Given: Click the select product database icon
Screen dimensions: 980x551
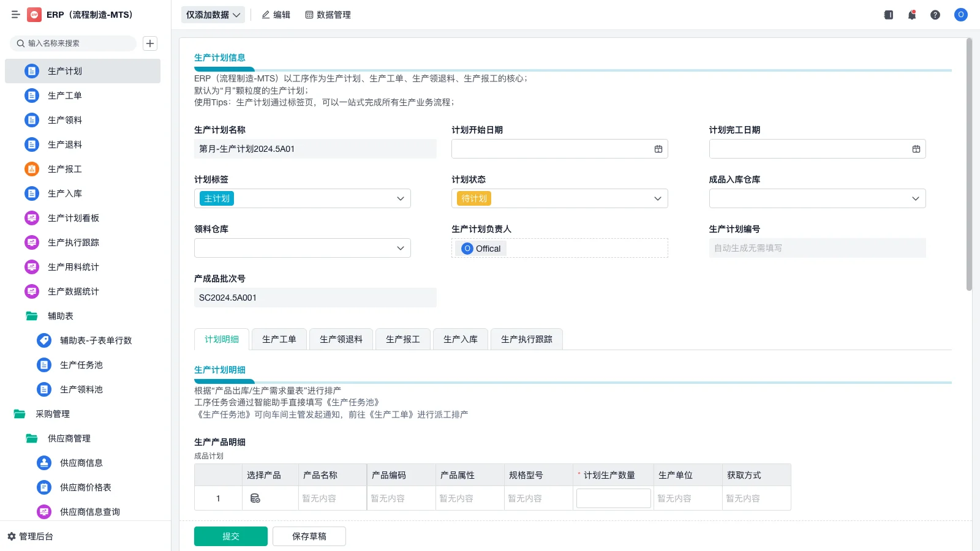Looking at the screenshot, I should (x=255, y=498).
